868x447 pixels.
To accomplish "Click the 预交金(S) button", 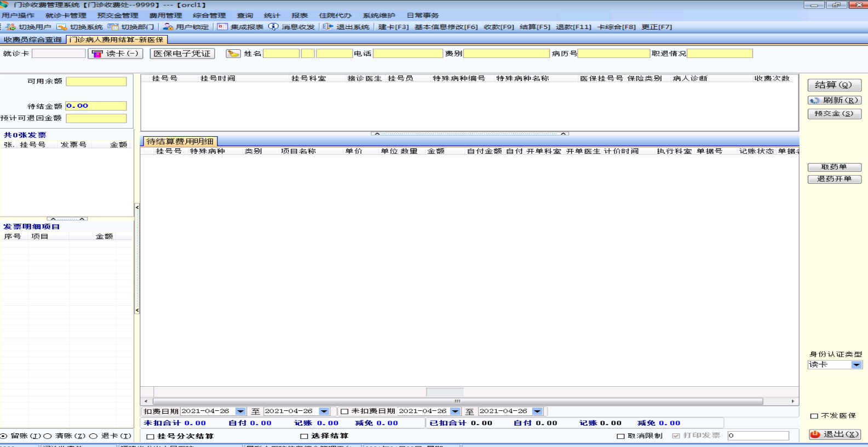I will click(834, 114).
